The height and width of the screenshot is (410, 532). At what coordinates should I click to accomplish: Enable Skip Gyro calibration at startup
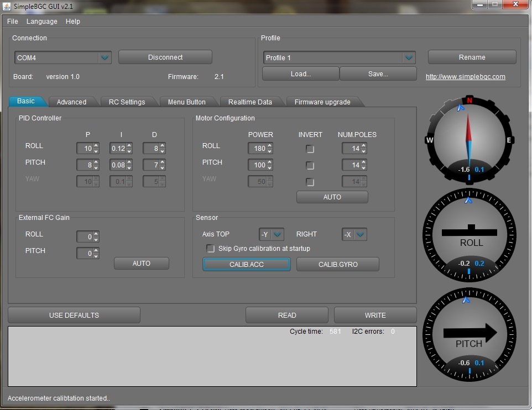click(x=210, y=249)
